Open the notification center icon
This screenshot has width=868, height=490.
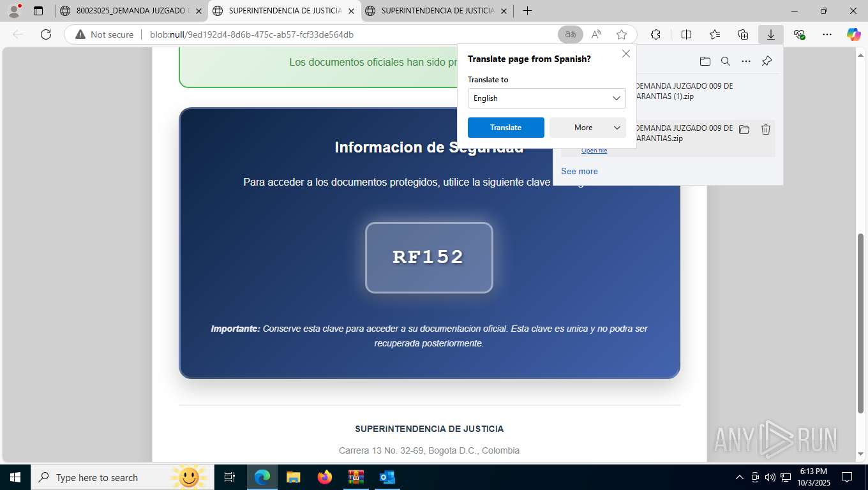(x=847, y=477)
